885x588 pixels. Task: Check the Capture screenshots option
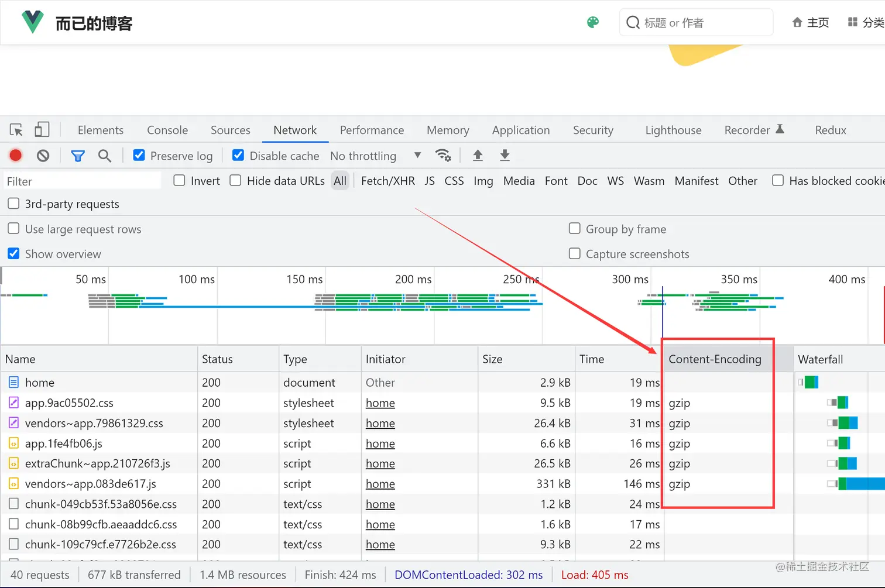pyautogui.click(x=575, y=253)
